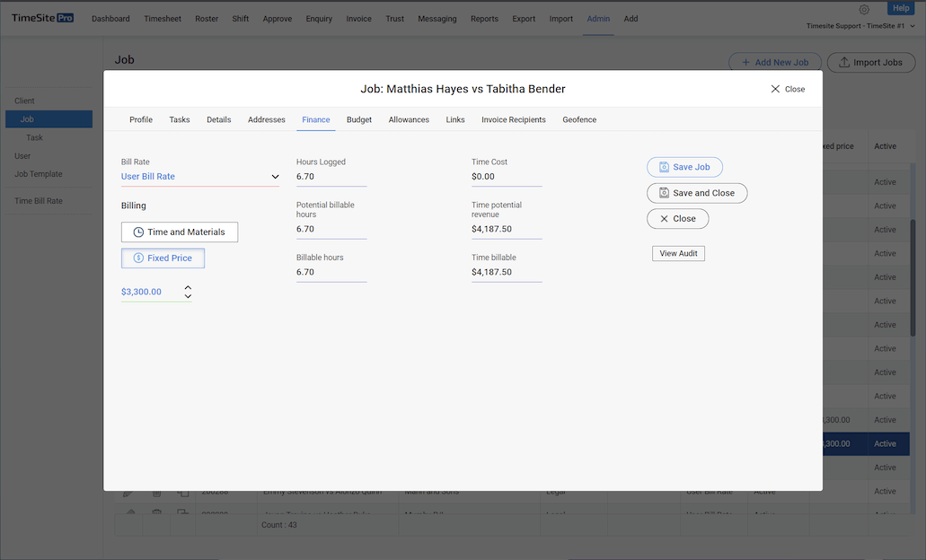This screenshot has height=560, width=926.
Task: Open the Import menu
Action: [561, 19]
